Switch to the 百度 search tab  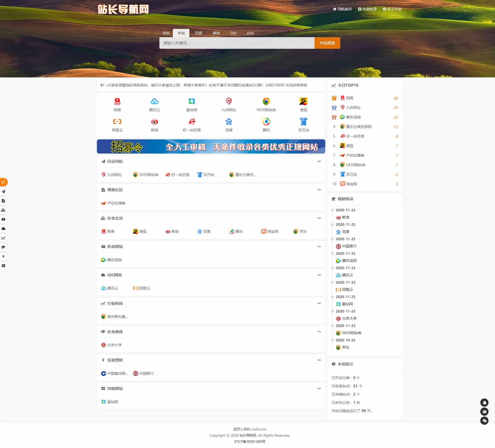[x=199, y=33]
